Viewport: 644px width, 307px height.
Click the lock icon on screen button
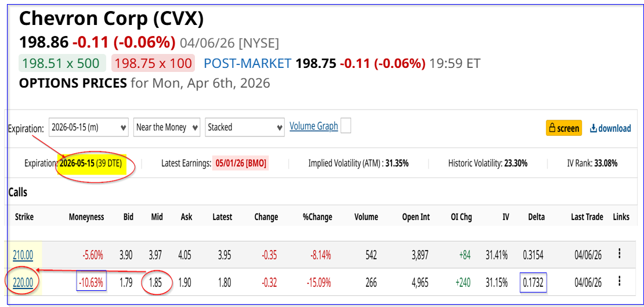(x=552, y=128)
